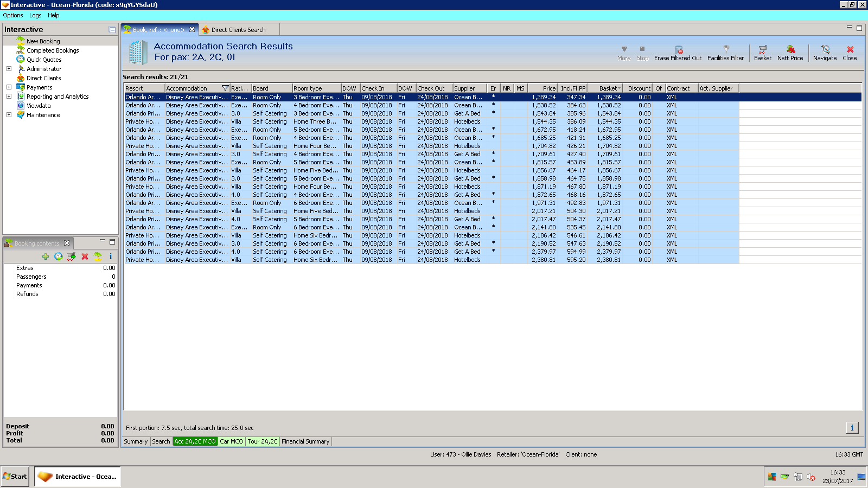The height and width of the screenshot is (488, 868).
Task: Click the green plus icon in Booking contents
Action: coord(46,256)
